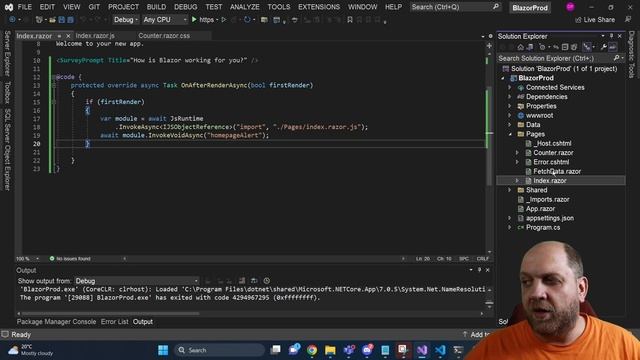Close the Index.razor tab
The width and height of the screenshot is (640, 360).
pos(68,36)
